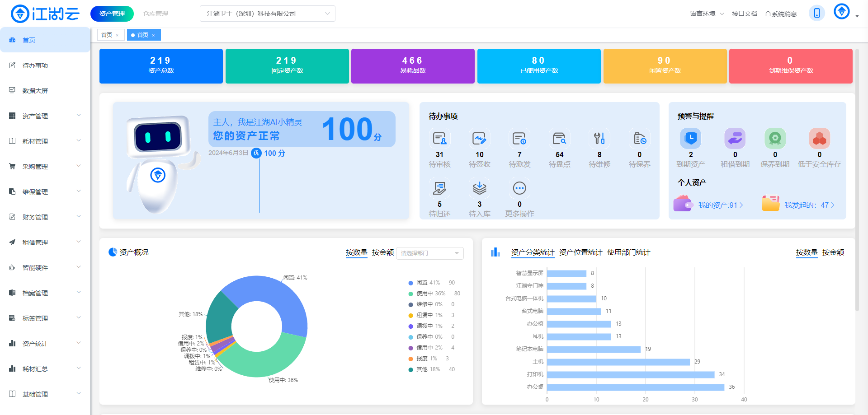Open the 我的资产:91 link
The height and width of the screenshot is (415, 868).
pos(721,205)
